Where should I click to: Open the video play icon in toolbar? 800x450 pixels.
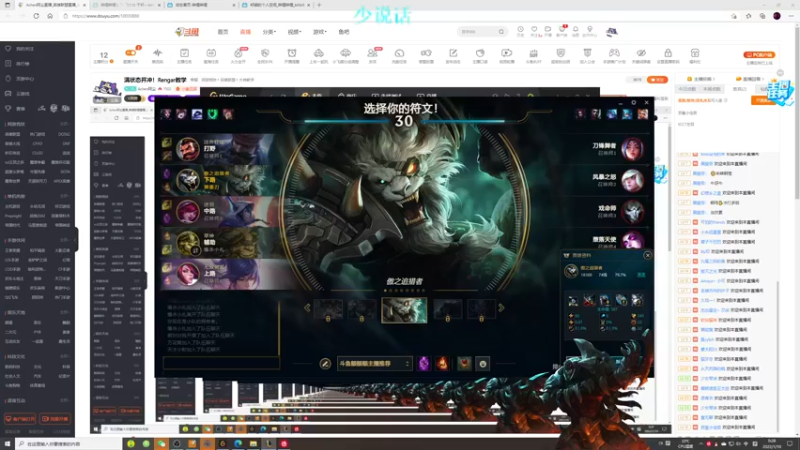click(506, 53)
